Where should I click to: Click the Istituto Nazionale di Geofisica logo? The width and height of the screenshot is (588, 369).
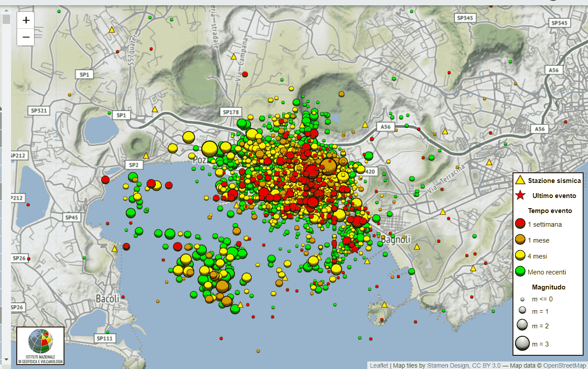click(40, 346)
